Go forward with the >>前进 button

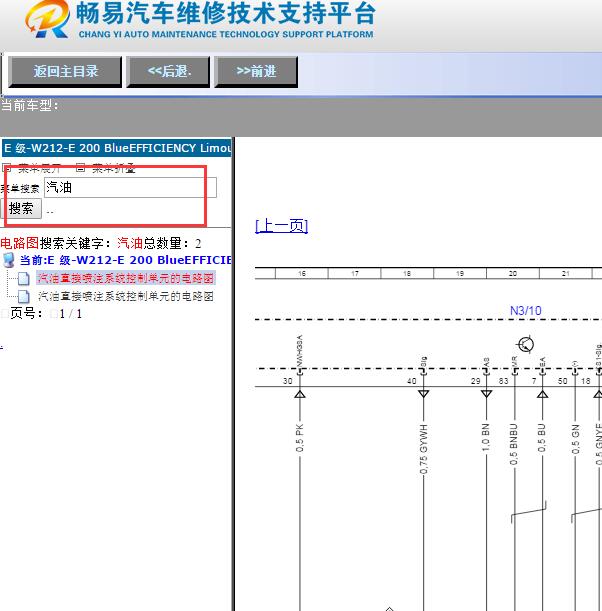(x=256, y=71)
